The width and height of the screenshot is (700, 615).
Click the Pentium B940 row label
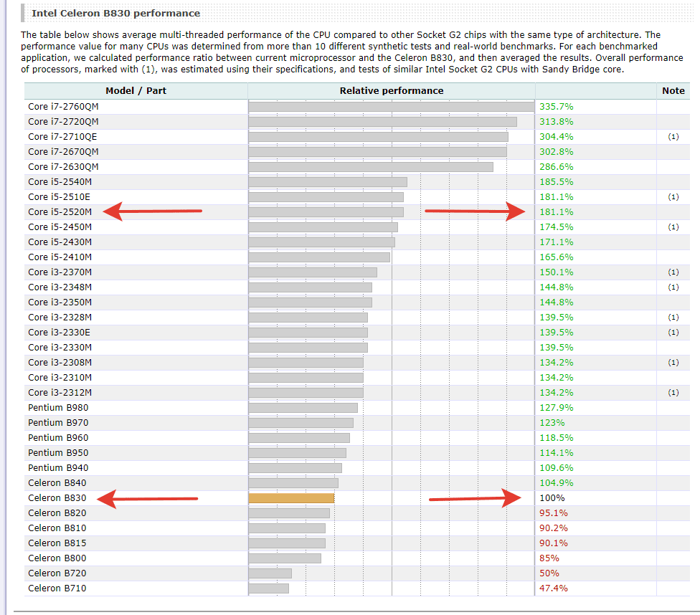coord(58,468)
